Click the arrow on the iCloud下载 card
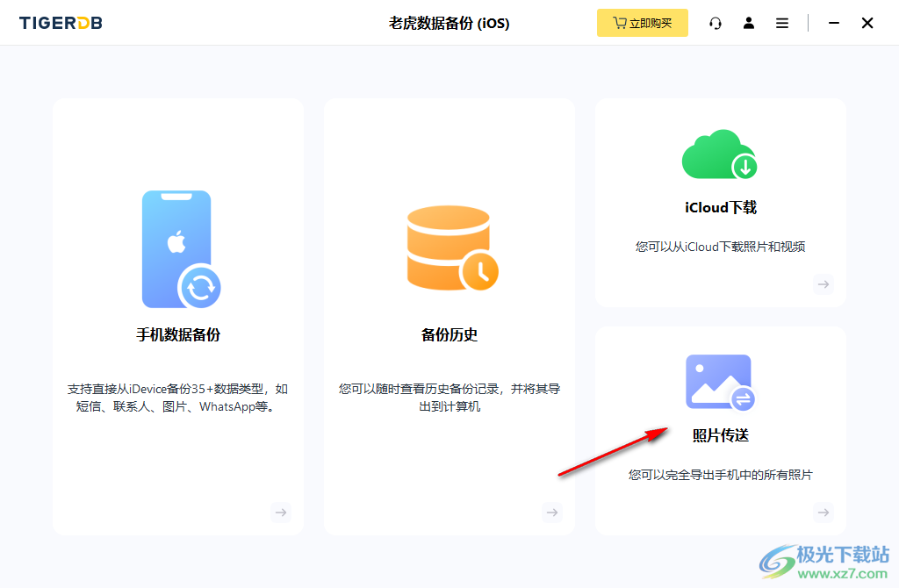899x588 pixels. coord(823,284)
